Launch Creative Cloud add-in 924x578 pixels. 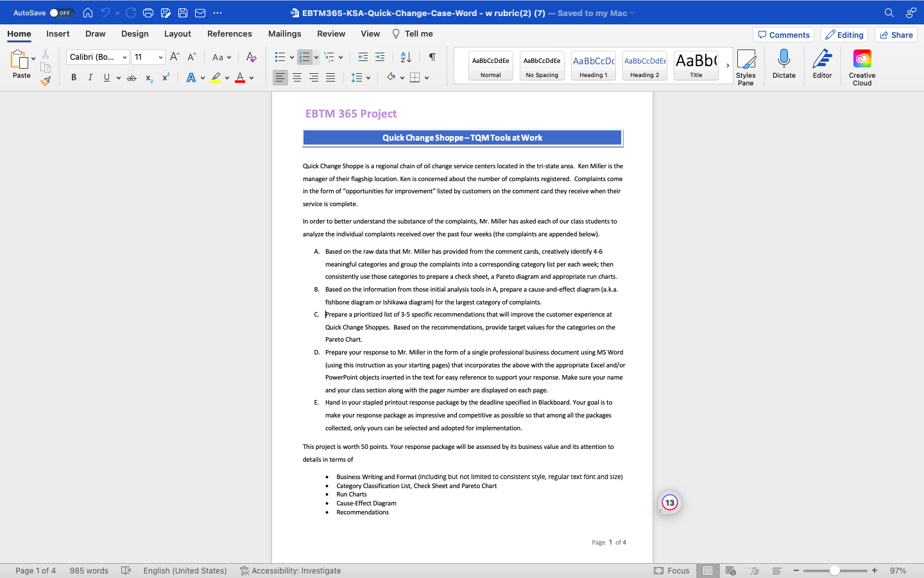tap(862, 67)
